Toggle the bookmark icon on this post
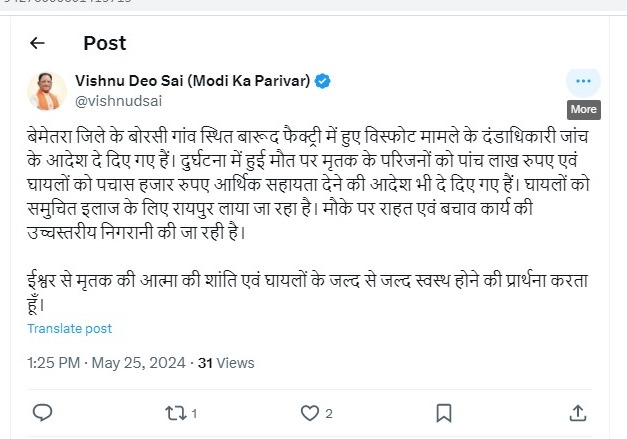 pyautogui.click(x=444, y=412)
